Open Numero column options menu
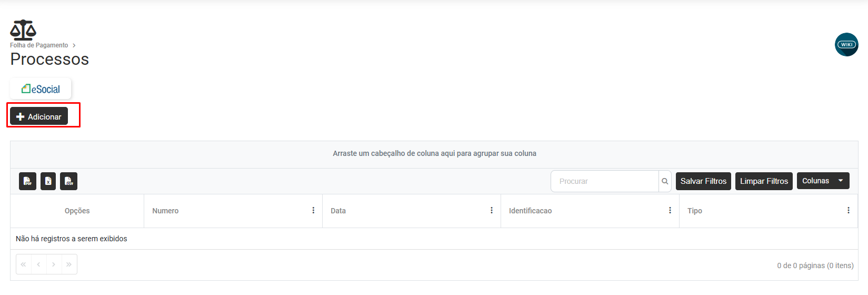The image size is (868, 295). click(x=313, y=210)
